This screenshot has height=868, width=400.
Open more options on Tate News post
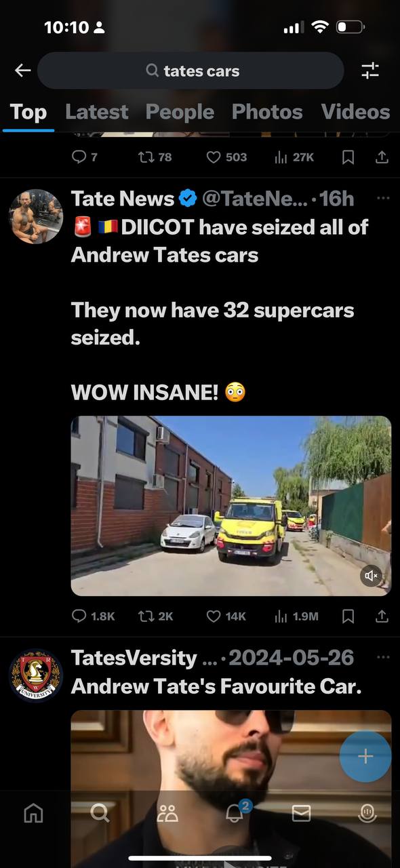pyautogui.click(x=382, y=198)
